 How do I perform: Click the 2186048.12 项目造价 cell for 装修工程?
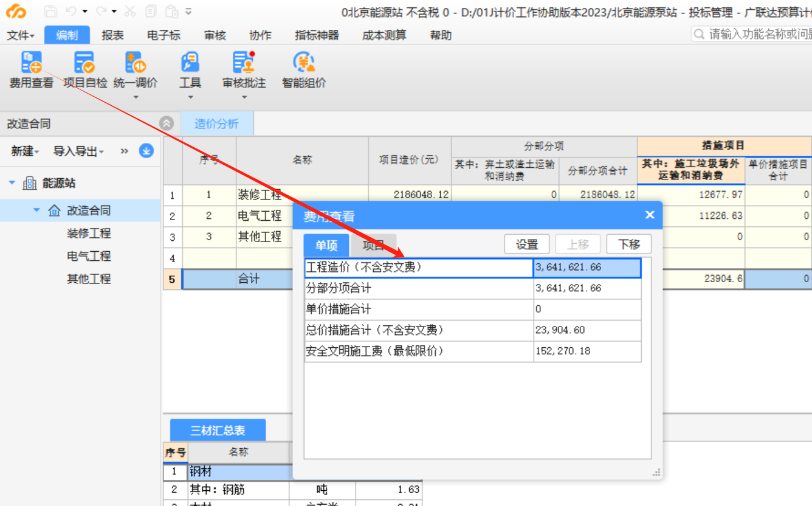point(410,195)
